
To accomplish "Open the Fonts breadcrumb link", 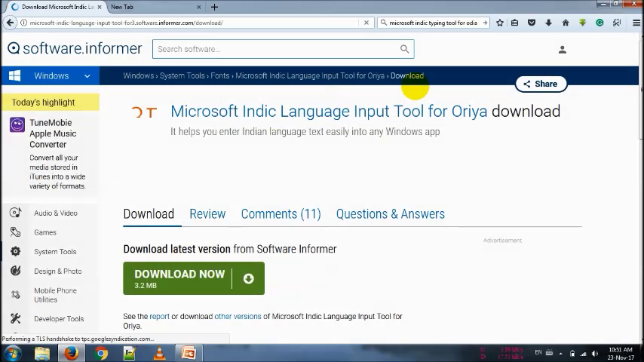I will pos(219,75).
